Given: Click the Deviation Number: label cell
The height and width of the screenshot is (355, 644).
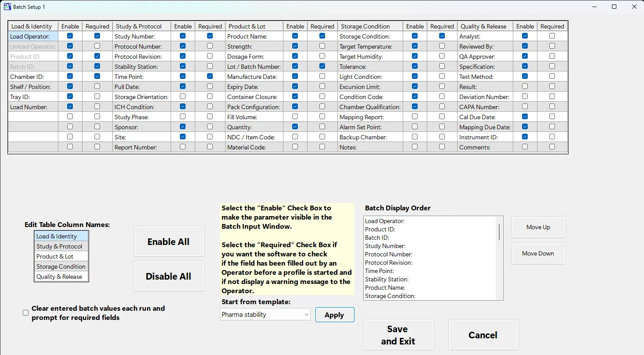Looking at the screenshot, I should (x=485, y=97).
